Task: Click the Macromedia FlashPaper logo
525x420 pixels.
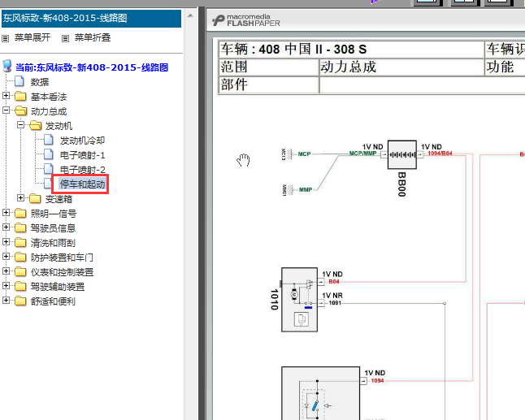Action: [x=246, y=20]
